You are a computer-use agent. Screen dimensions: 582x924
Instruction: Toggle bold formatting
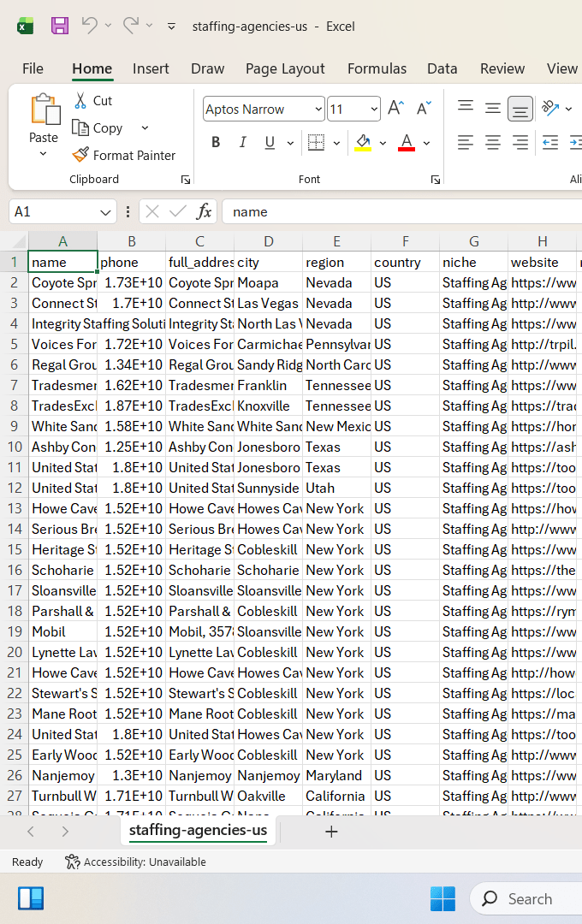pos(216,142)
